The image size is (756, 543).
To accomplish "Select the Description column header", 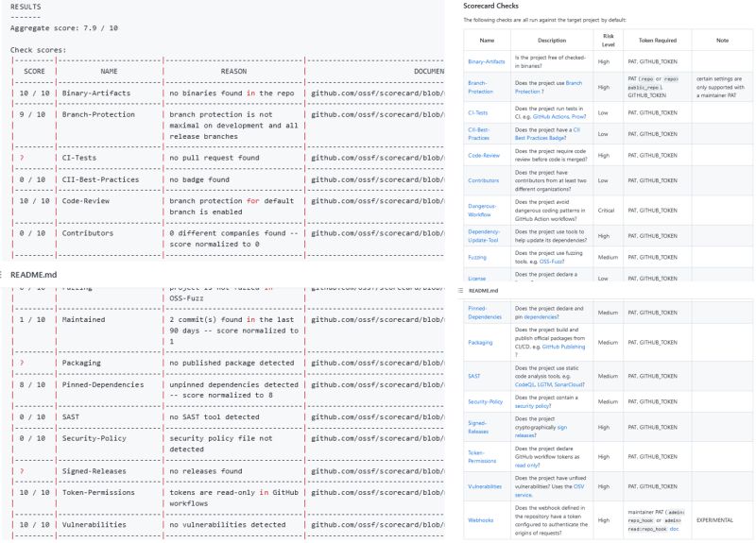I will point(552,41).
